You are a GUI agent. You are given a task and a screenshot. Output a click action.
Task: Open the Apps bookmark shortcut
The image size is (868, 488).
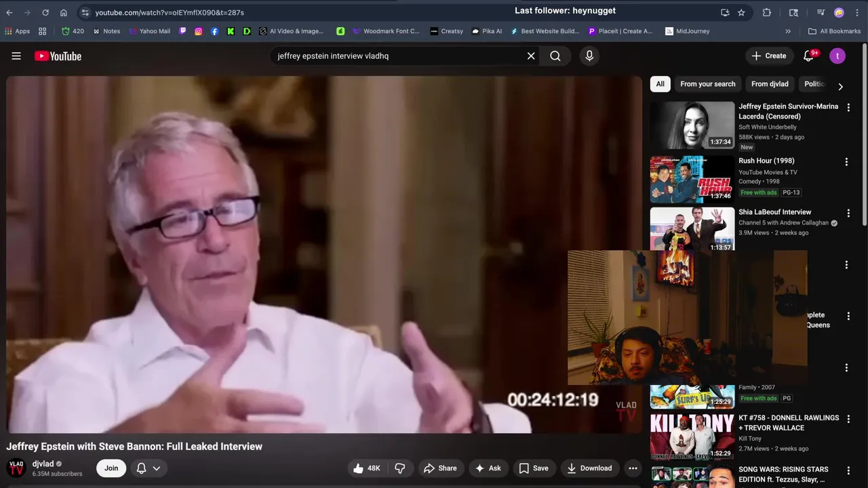[18, 31]
